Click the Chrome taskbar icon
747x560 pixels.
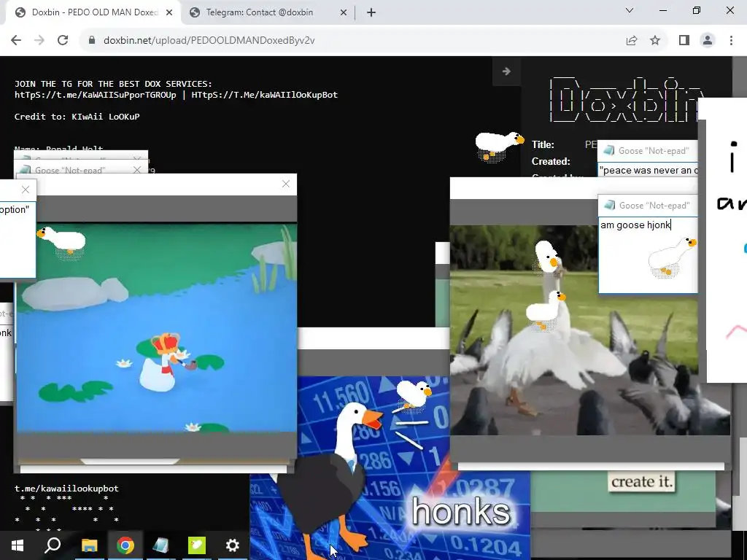pos(125,545)
